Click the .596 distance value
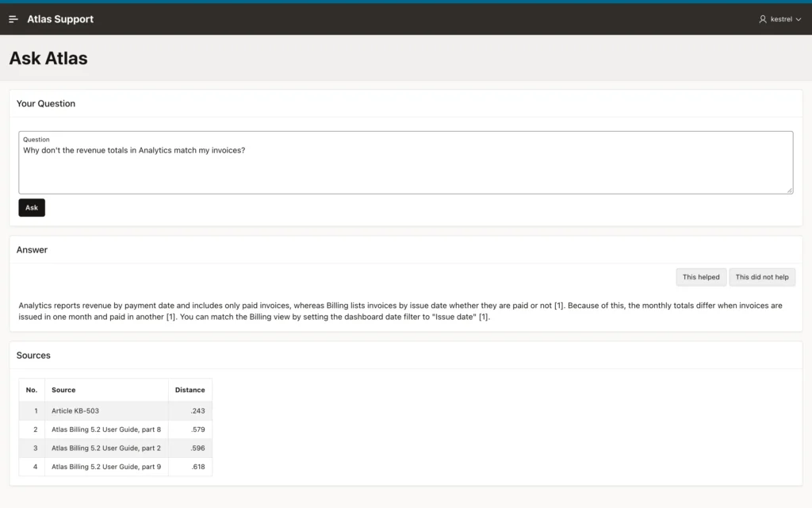 click(x=197, y=448)
